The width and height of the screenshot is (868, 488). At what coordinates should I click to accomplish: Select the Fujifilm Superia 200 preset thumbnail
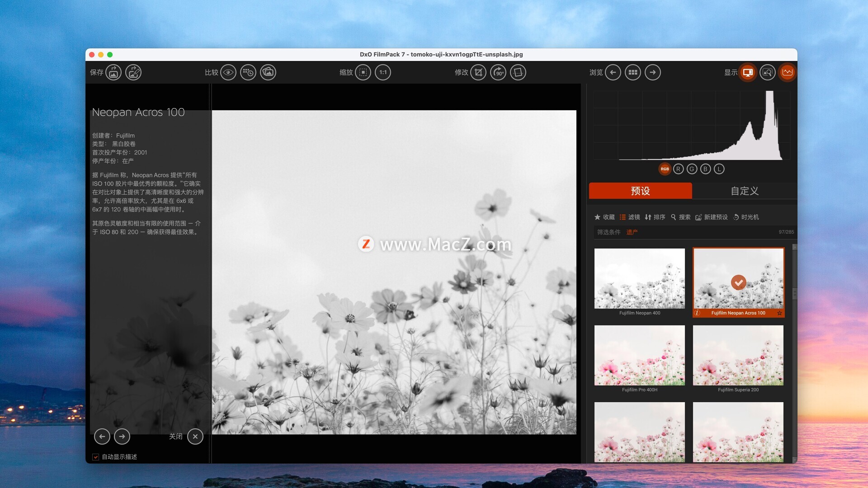pos(738,355)
